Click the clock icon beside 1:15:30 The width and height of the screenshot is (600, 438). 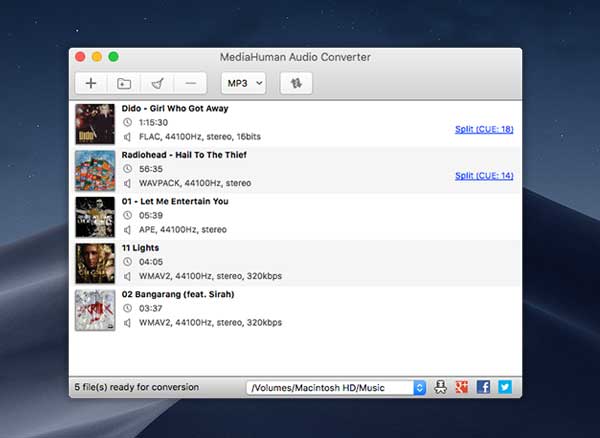(x=127, y=122)
